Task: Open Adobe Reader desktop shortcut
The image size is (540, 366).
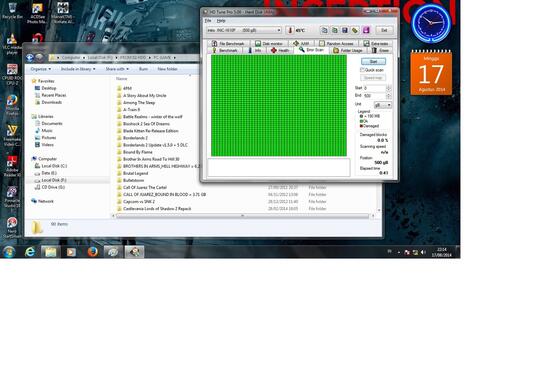Action: tap(12, 166)
